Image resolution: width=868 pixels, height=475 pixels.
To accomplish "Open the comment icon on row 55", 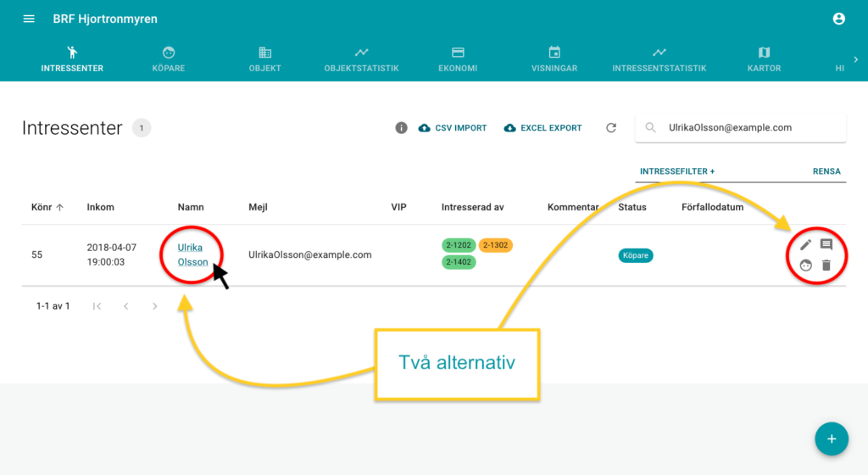I will [826, 244].
